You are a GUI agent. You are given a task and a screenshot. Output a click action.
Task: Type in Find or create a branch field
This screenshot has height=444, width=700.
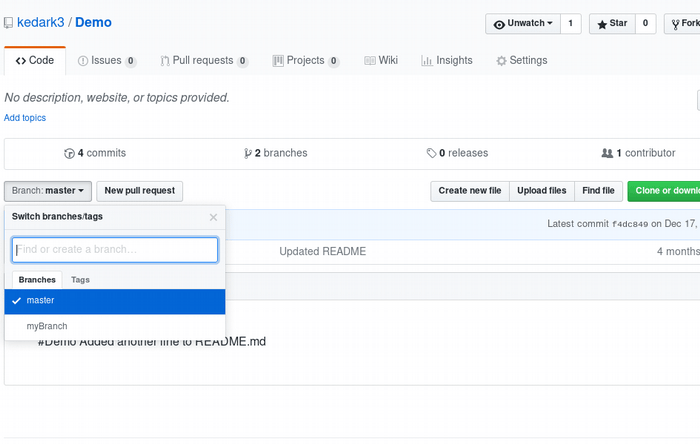(x=115, y=249)
